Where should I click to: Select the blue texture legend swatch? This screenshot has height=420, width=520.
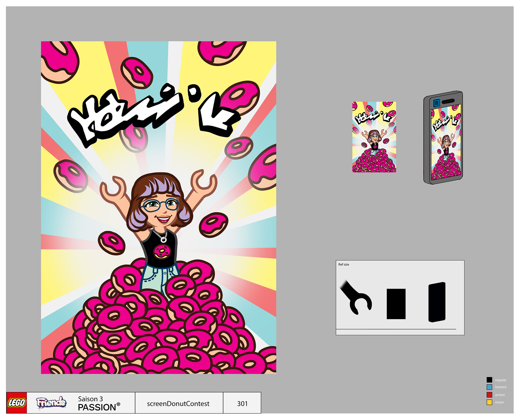[x=489, y=387]
